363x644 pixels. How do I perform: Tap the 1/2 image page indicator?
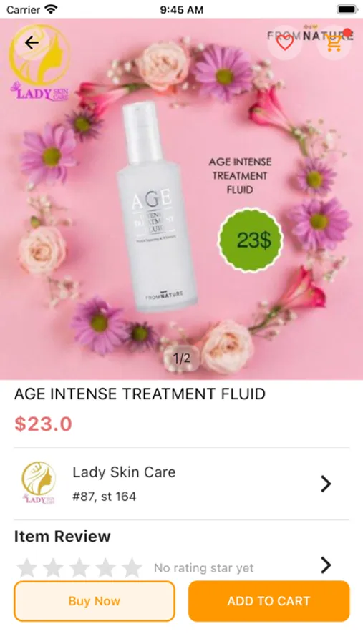tap(181, 358)
